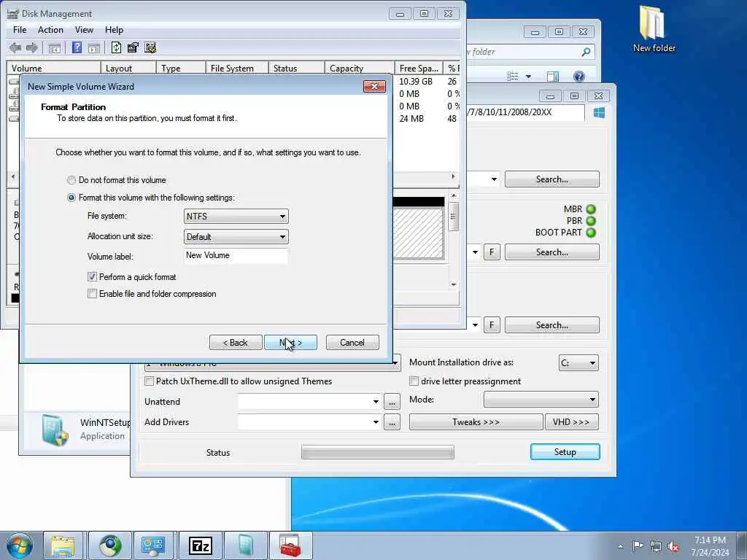Click the Volume label text field
Image resolution: width=747 pixels, height=560 pixels.
pyautogui.click(x=236, y=256)
